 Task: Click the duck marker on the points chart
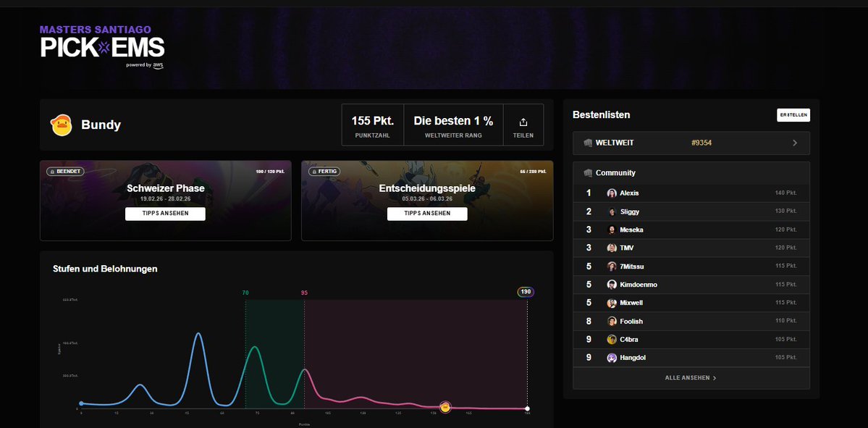[x=445, y=408]
